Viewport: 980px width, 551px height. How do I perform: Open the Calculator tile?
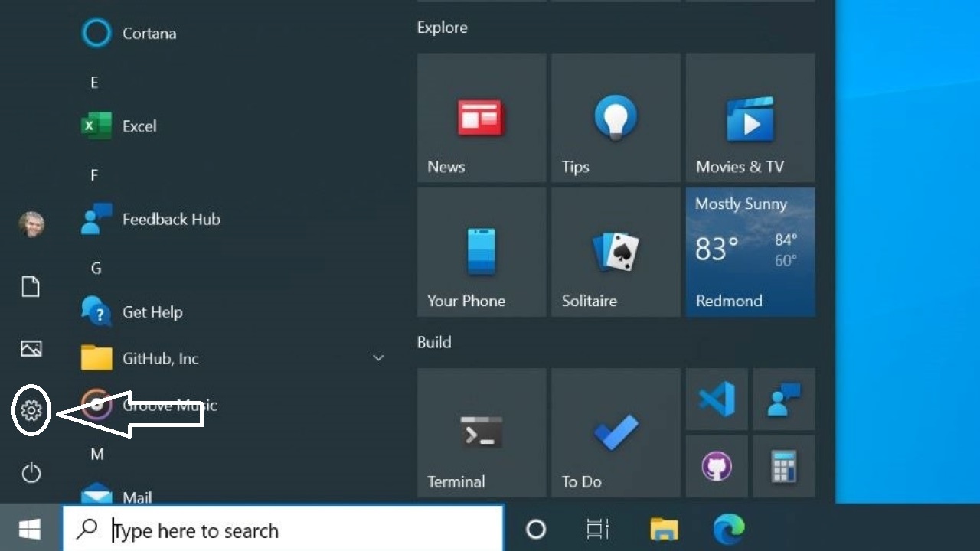pos(784,467)
